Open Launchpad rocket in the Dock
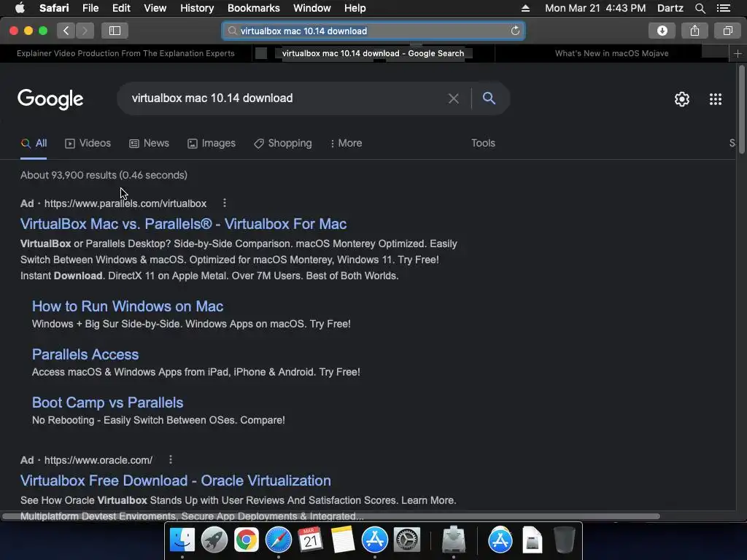The height and width of the screenshot is (560, 747). click(x=214, y=540)
